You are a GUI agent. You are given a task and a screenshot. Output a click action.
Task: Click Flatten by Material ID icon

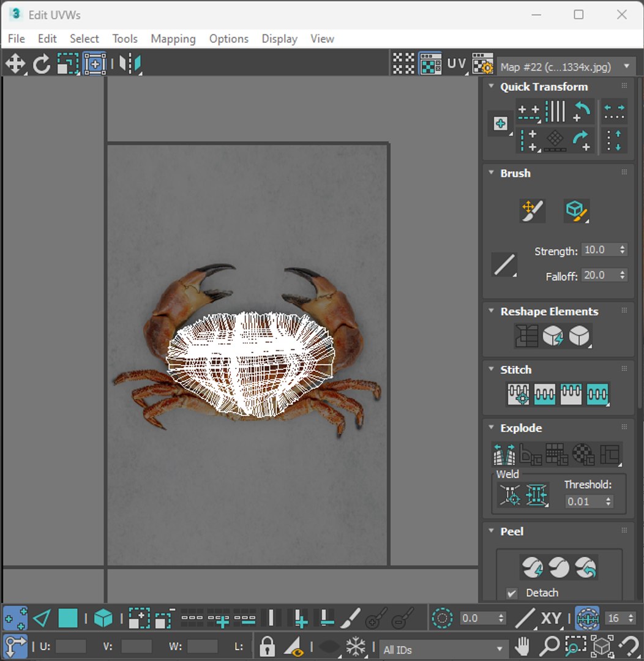(583, 454)
